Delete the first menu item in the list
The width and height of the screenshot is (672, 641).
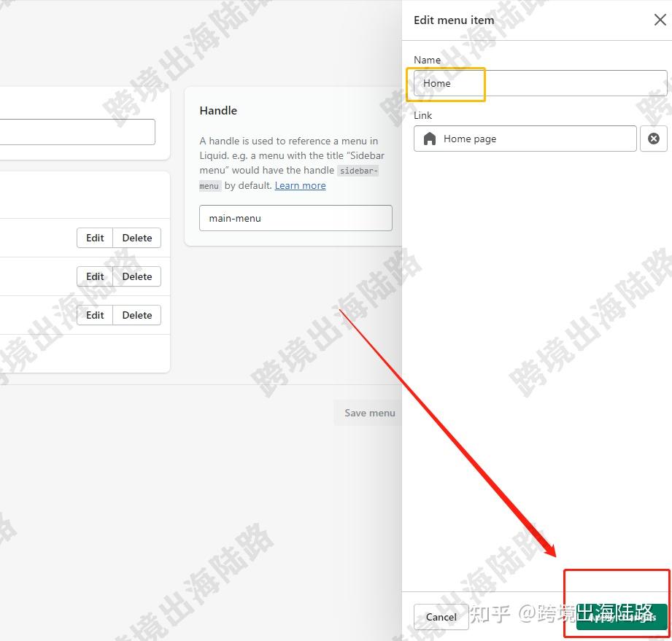(x=137, y=238)
